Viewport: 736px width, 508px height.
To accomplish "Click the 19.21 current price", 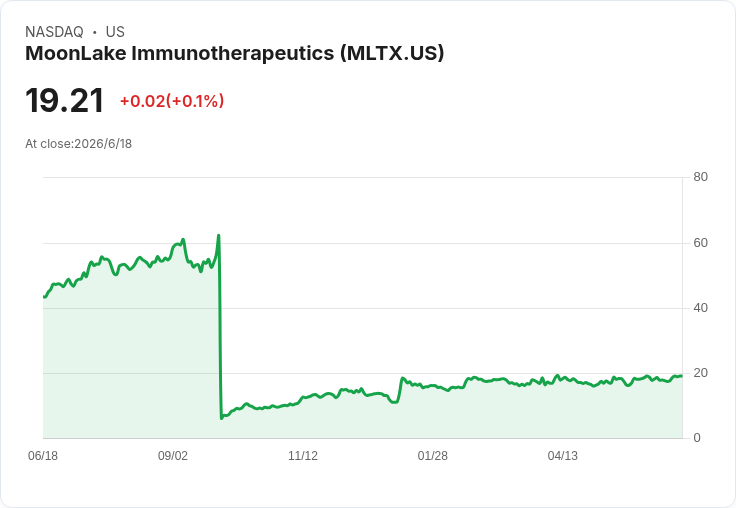I will click(64, 100).
